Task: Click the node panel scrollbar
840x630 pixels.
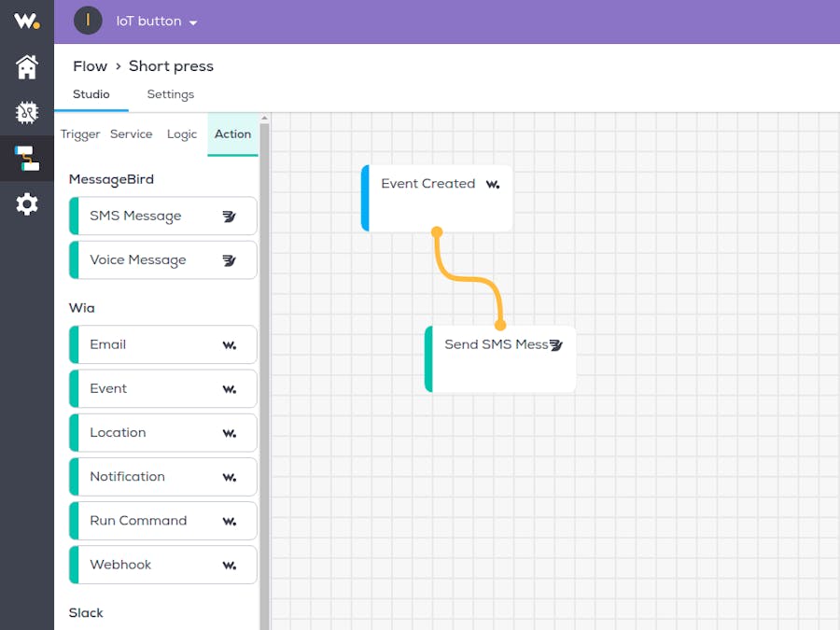Action: coord(264,375)
